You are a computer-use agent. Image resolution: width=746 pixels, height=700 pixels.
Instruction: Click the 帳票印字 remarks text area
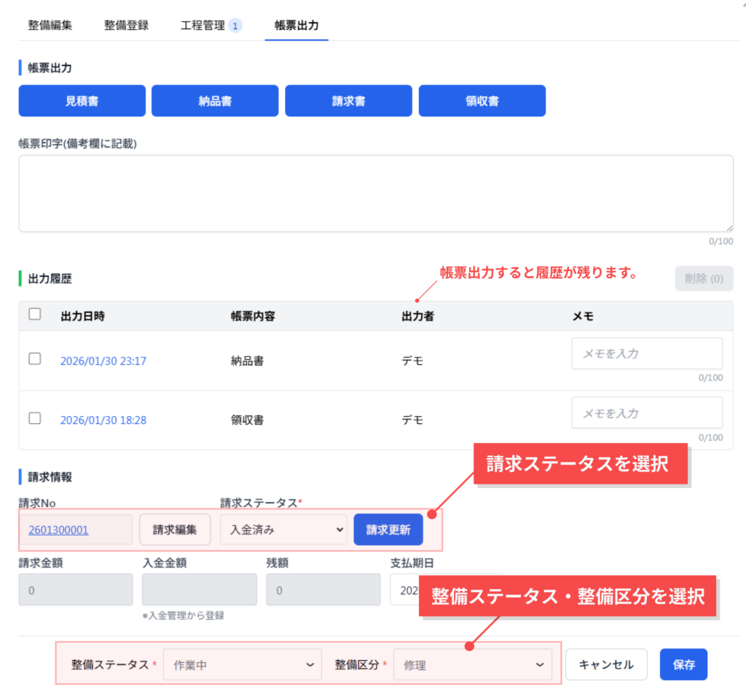point(375,193)
